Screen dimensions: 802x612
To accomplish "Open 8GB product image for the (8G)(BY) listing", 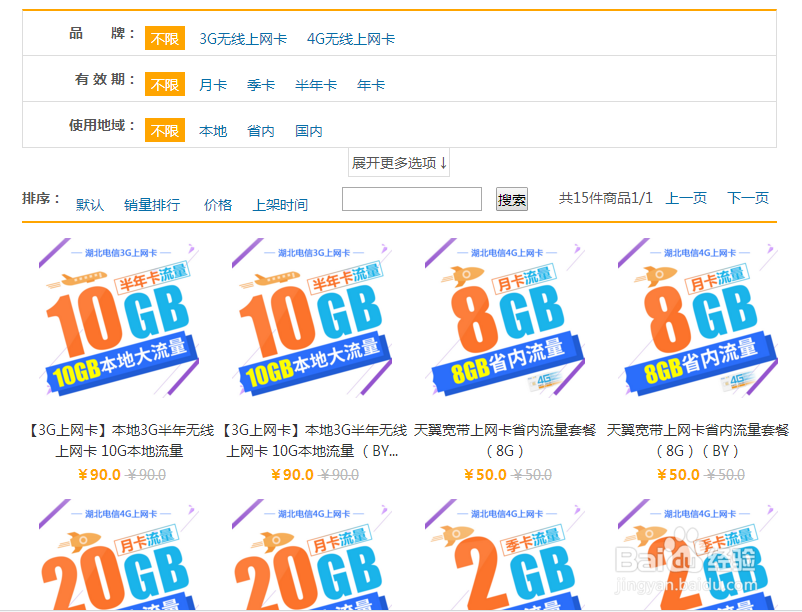I will [x=698, y=318].
